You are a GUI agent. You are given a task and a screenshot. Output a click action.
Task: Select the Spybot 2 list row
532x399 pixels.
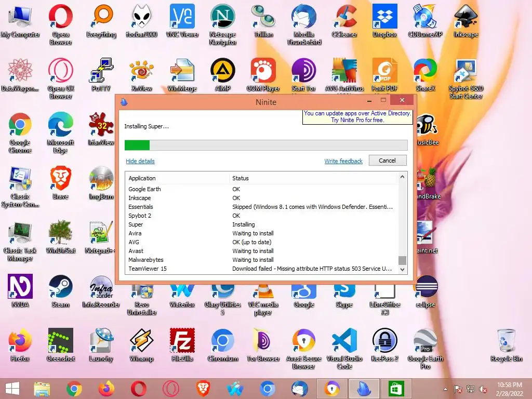262,216
